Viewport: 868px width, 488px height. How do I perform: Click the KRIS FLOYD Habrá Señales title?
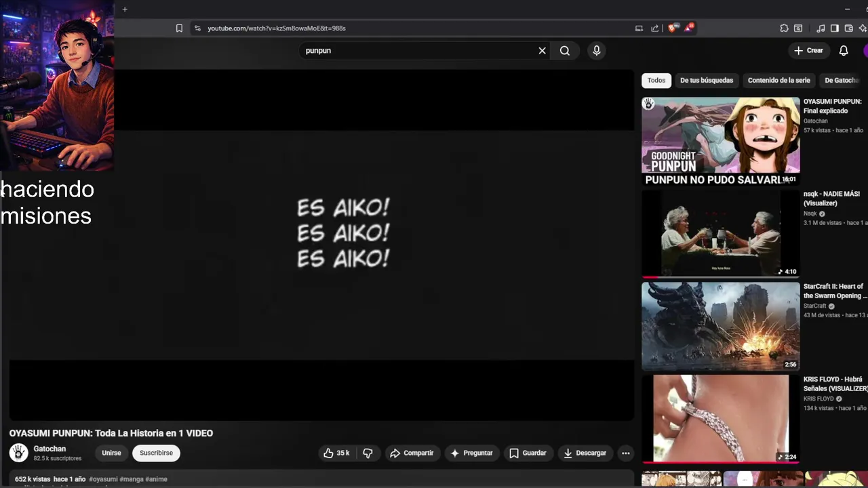(x=835, y=384)
